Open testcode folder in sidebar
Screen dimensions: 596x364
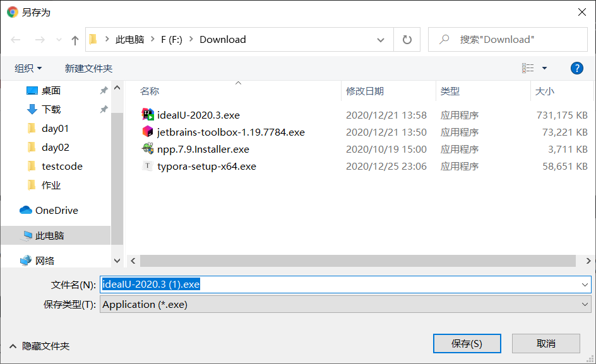coord(62,167)
